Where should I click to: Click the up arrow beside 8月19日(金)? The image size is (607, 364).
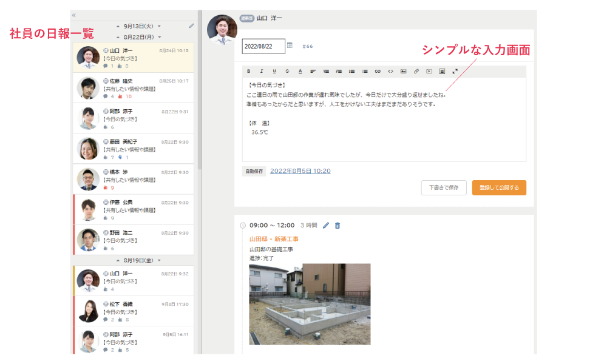[118, 260]
